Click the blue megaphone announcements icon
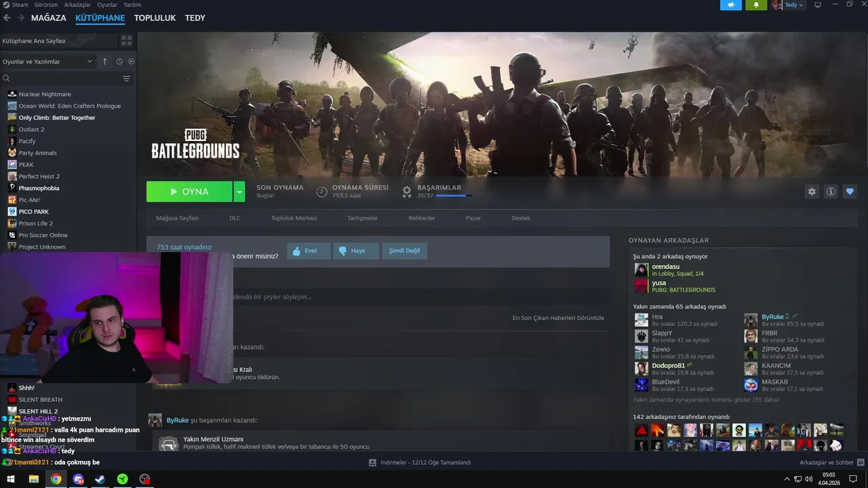Viewport: 868px width, 488px height. (731, 5)
